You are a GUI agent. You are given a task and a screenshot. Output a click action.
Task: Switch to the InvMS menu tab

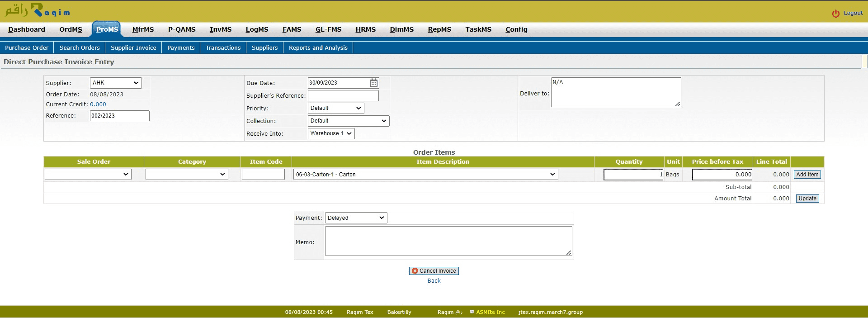pos(220,29)
